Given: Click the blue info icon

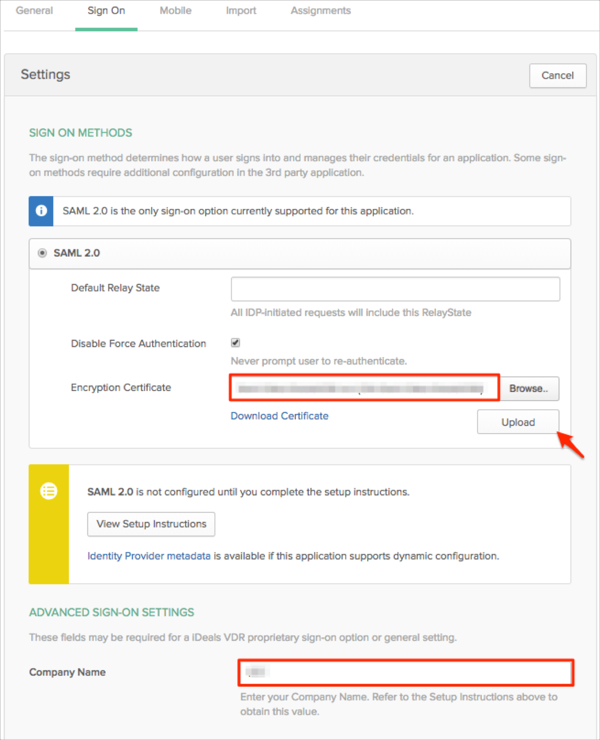Looking at the screenshot, I should point(41,211).
